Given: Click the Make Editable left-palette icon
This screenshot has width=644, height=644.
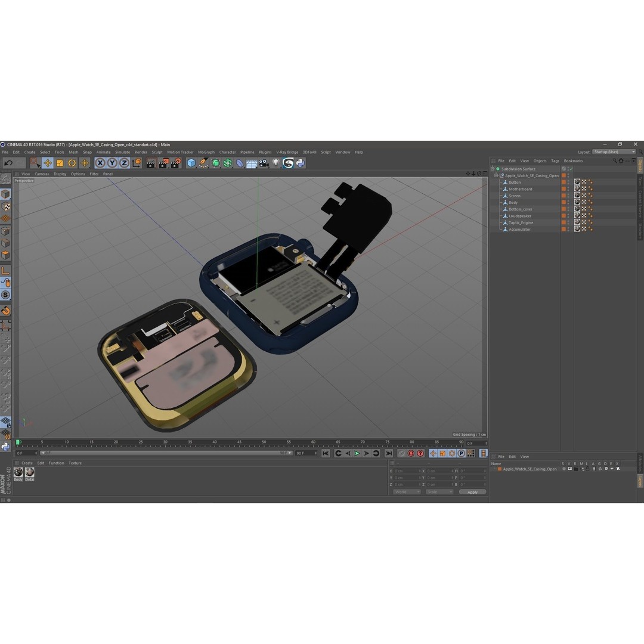Looking at the screenshot, I should pyautogui.click(x=5, y=179).
